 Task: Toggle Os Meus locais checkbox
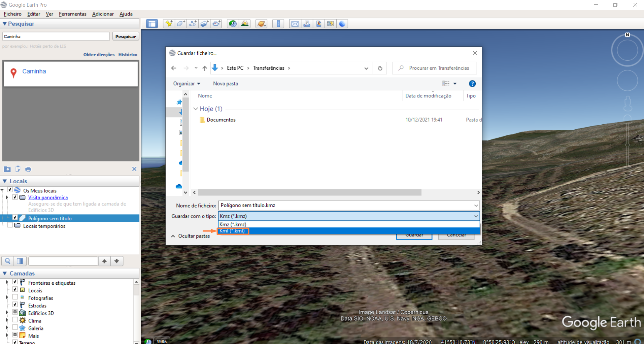10,190
